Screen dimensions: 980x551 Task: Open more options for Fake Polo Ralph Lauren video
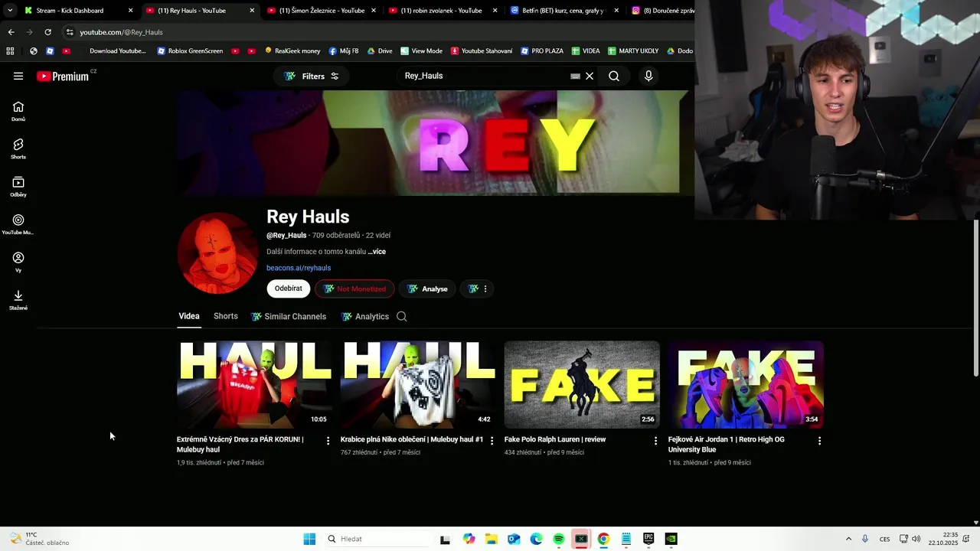point(655,441)
